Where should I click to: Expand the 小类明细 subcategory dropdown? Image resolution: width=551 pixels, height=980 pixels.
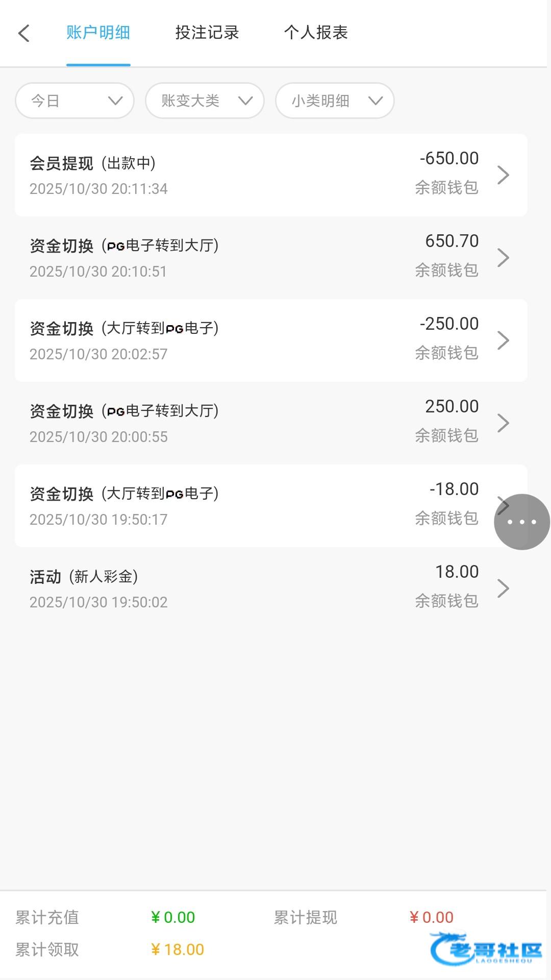coord(335,101)
